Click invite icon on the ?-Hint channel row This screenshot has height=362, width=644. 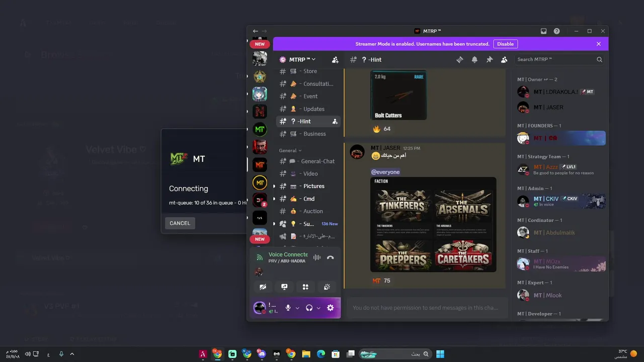(x=335, y=122)
